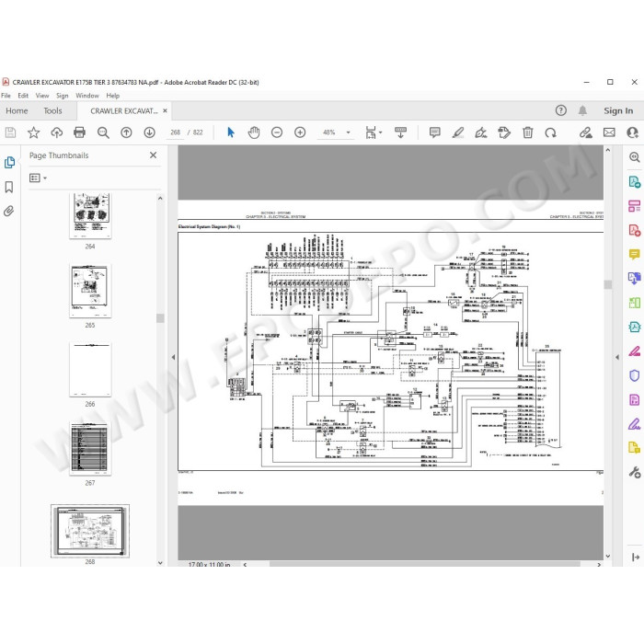This screenshot has width=644, height=644.
Task: Collapse the left navigation pane arrow
Action: (x=173, y=357)
